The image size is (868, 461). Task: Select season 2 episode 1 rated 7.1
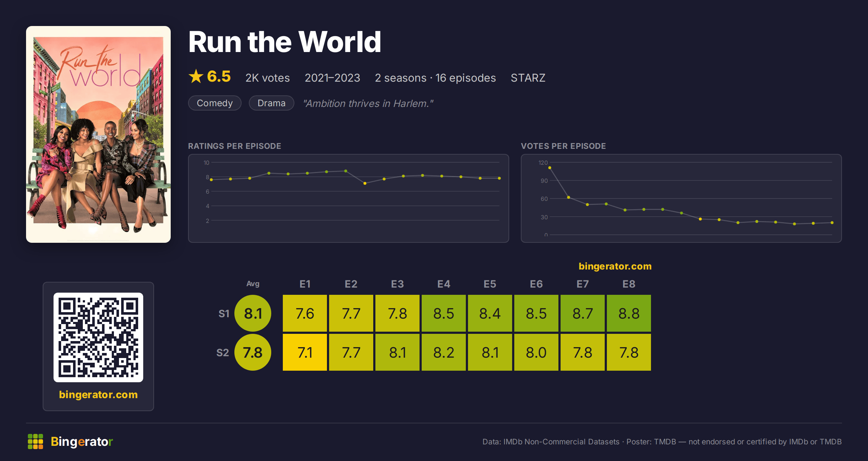click(x=305, y=352)
